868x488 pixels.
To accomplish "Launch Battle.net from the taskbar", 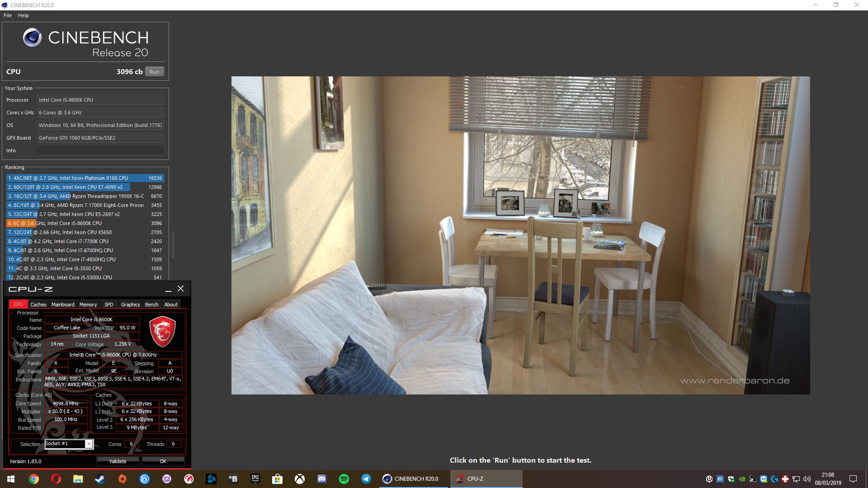I will [211, 479].
